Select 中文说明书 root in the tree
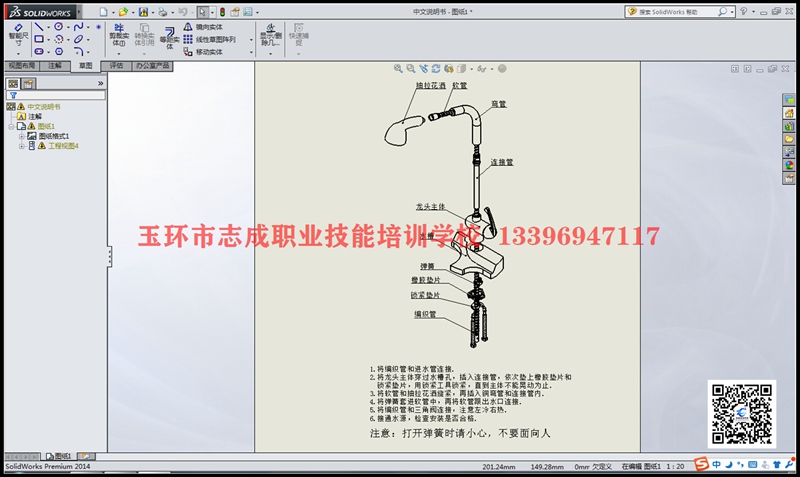The height and width of the screenshot is (477, 800). [x=43, y=107]
